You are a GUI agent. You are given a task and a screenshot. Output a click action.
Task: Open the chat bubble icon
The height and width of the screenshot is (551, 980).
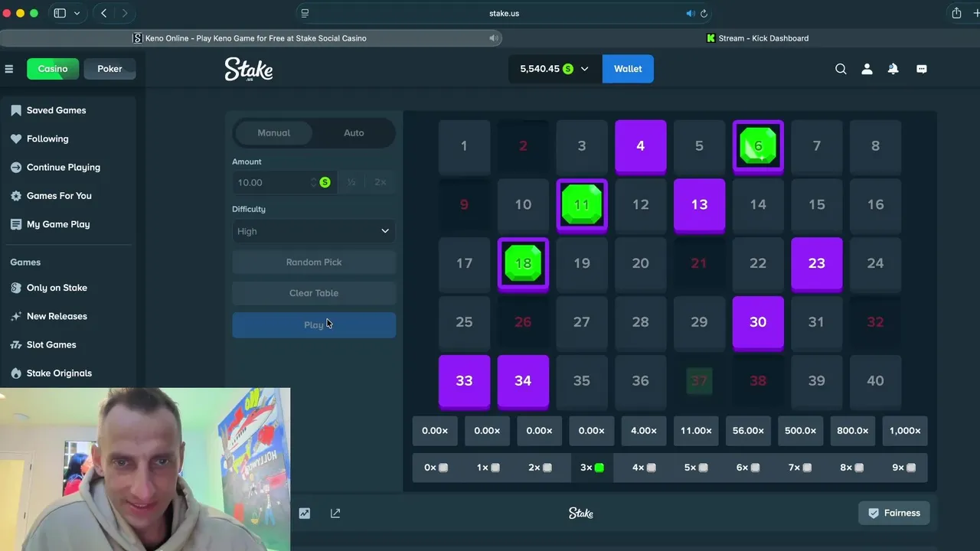(x=922, y=69)
